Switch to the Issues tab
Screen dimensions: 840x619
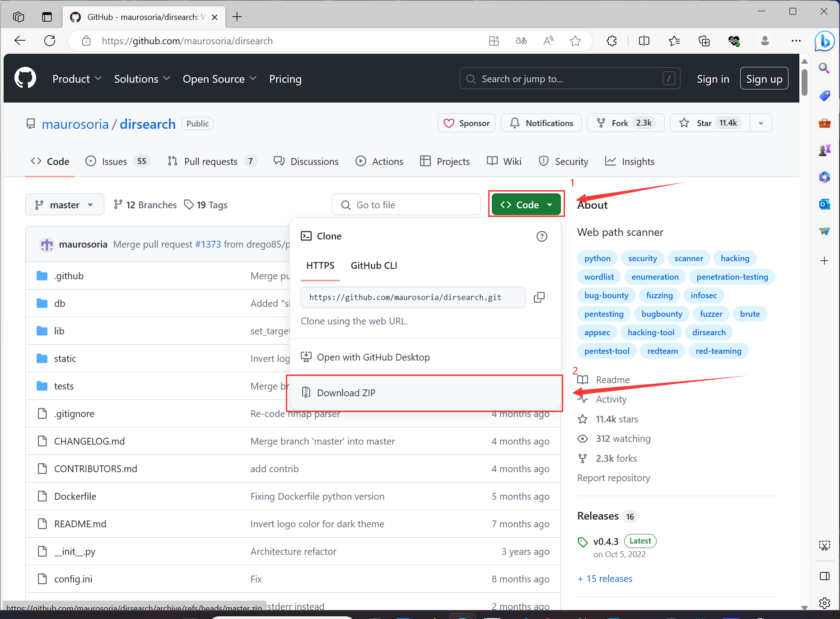pyautogui.click(x=118, y=161)
